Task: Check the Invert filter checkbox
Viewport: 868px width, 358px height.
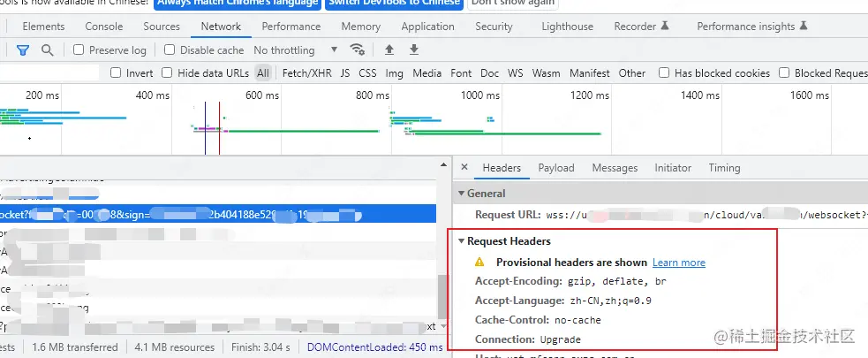Action: coord(116,72)
